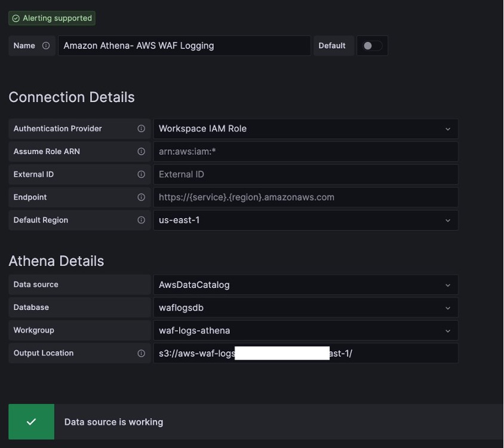
Task: Click the Connection Details heading
Action: 72,97
